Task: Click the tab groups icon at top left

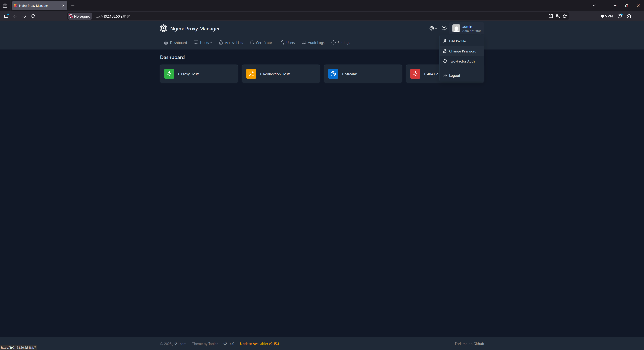Action: coord(5,6)
